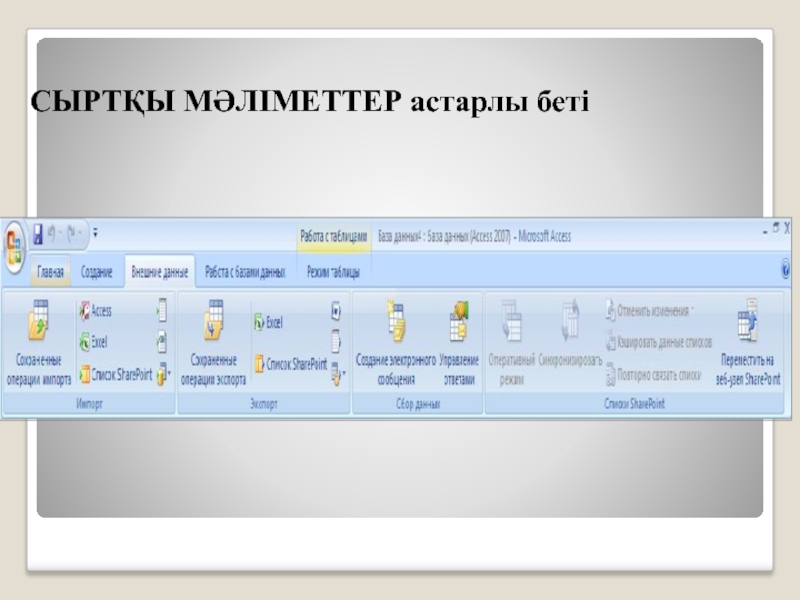This screenshot has width=800, height=600.
Task: Open Сохраненные операции экспорта
Action: (213, 342)
